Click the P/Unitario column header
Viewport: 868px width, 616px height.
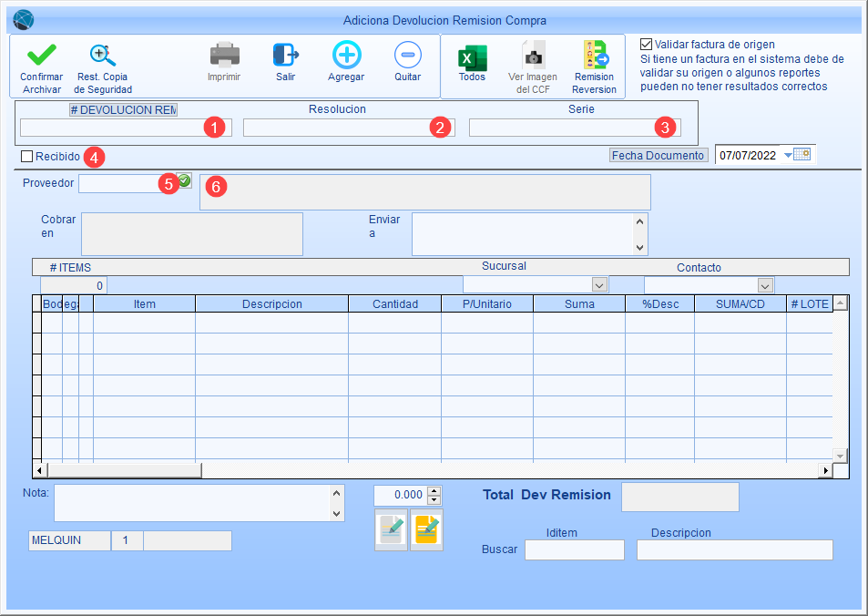pos(487,304)
